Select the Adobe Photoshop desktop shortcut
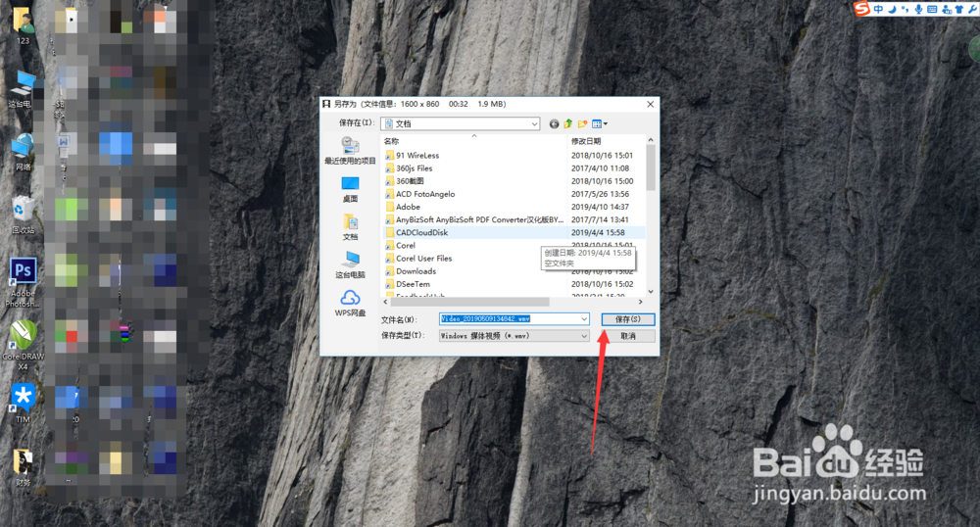980x527 pixels. pyautogui.click(x=24, y=283)
